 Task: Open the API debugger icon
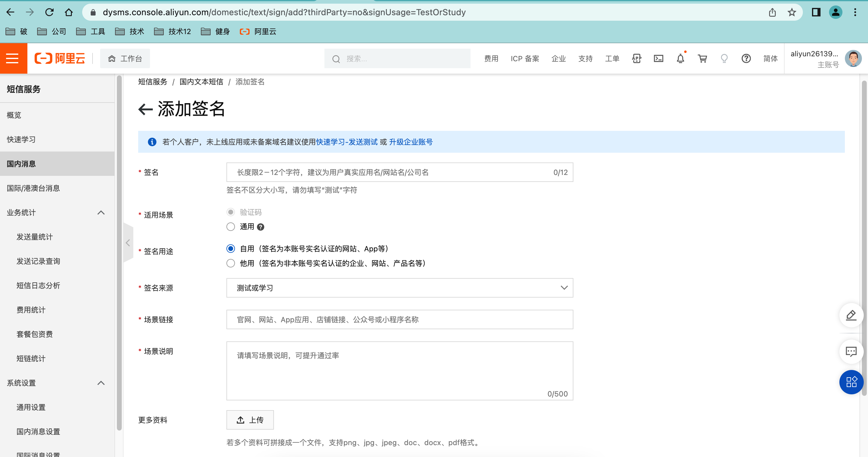pos(636,59)
